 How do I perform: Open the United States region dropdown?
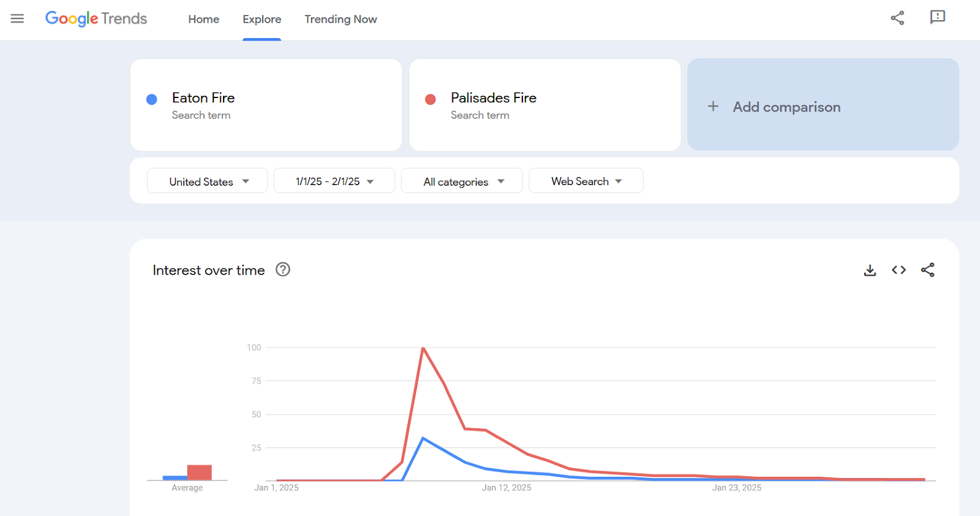[x=207, y=181]
